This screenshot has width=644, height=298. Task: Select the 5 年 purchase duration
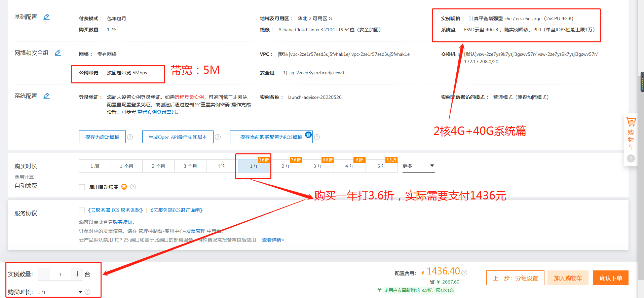pyautogui.click(x=382, y=166)
